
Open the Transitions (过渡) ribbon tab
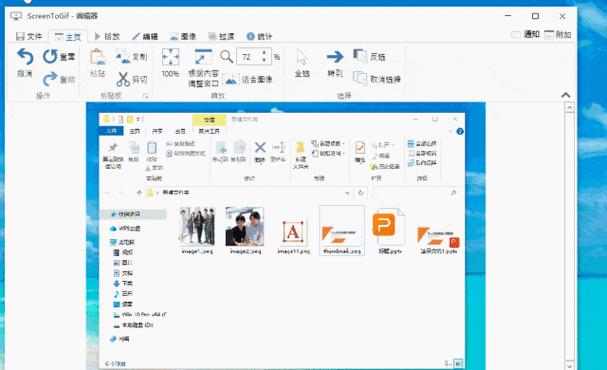point(221,36)
